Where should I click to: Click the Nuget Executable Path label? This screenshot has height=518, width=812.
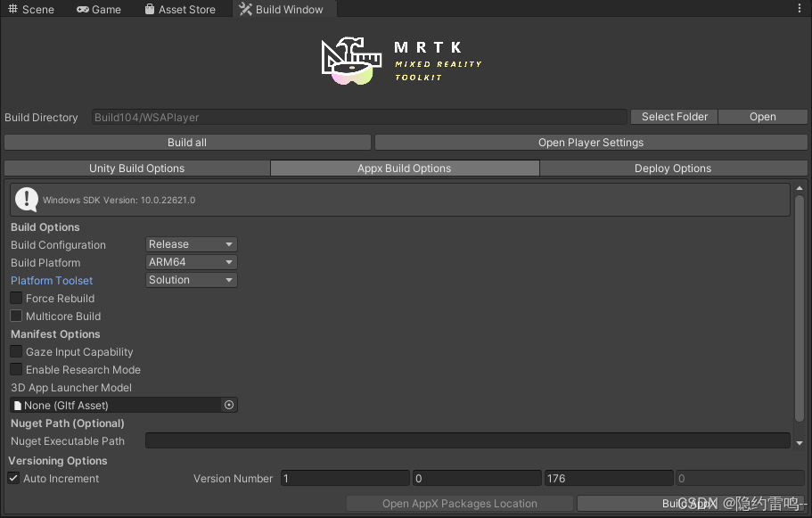(68, 441)
